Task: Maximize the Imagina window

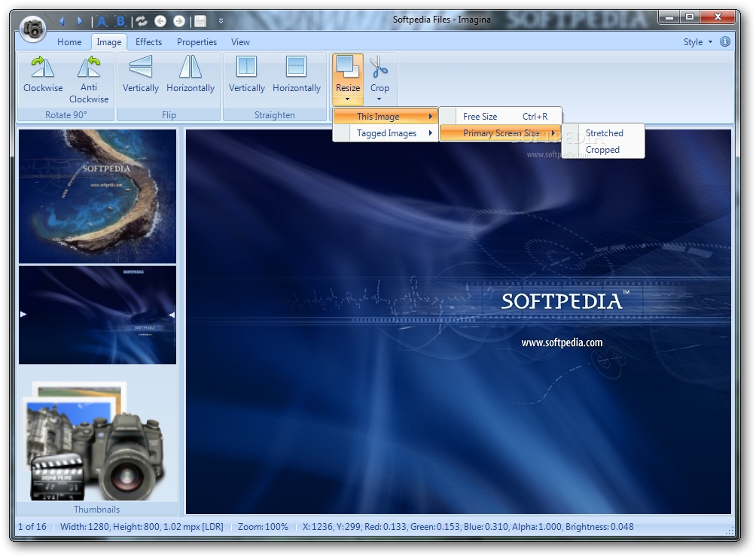Action: 690,17
